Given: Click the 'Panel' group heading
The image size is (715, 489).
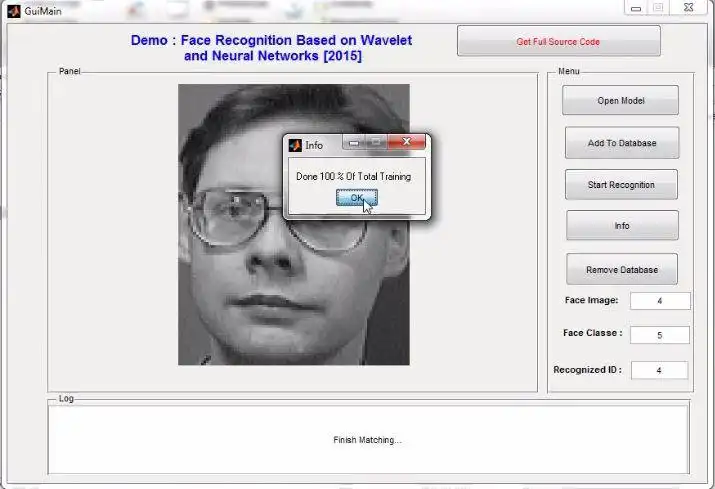Looking at the screenshot, I should (x=69, y=71).
